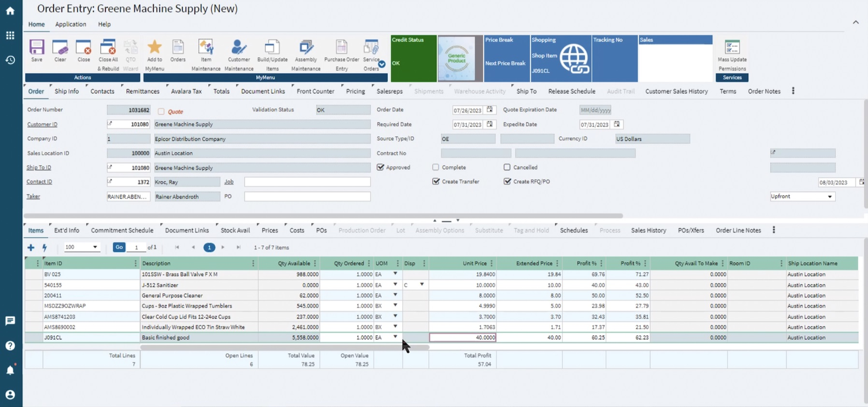The width and height of the screenshot is (868, 407).
Task: Disable the Create Transfer checkbox
Action: (x=436, y=181)
